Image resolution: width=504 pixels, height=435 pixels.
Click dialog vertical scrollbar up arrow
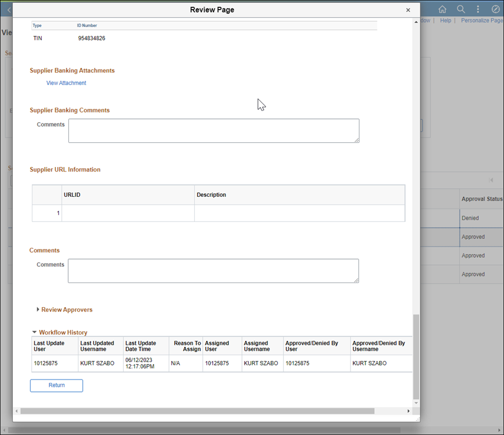[x=416, y=22]
